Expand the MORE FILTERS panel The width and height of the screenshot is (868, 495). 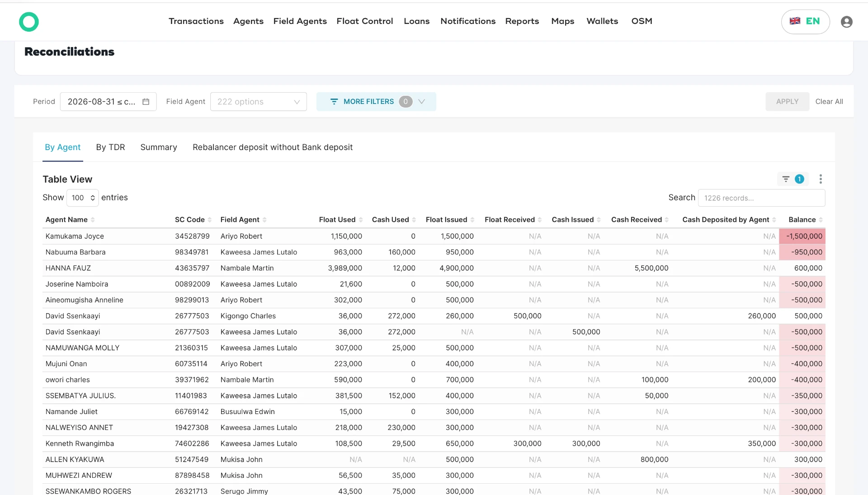(x=376, y=102)
